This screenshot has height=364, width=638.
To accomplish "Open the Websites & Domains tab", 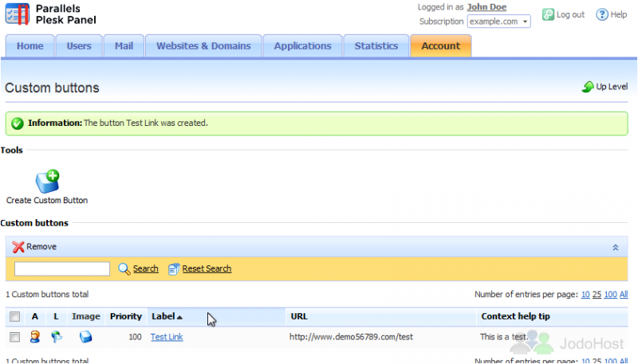I will pos(203,46).
